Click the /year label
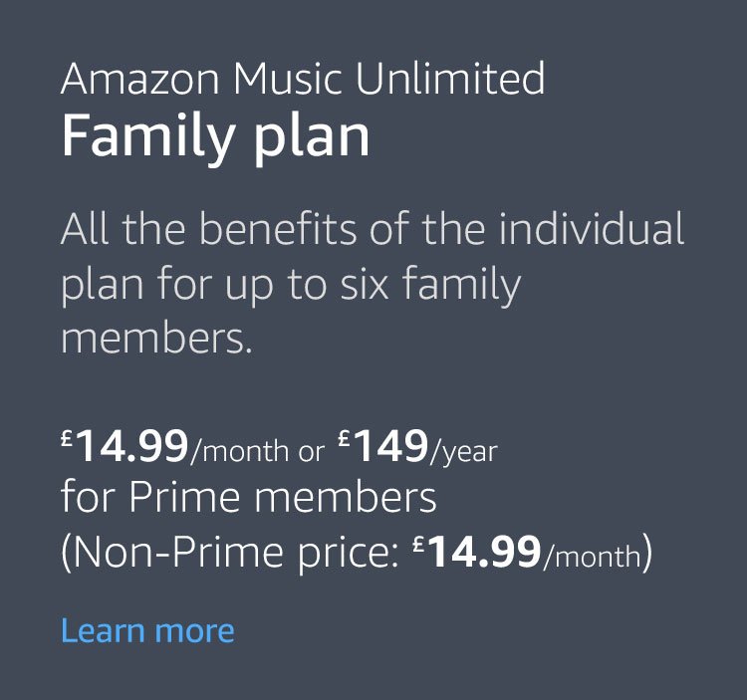Image resolution: width=747 pixels, height=700 pixels. tap(463, 453)
